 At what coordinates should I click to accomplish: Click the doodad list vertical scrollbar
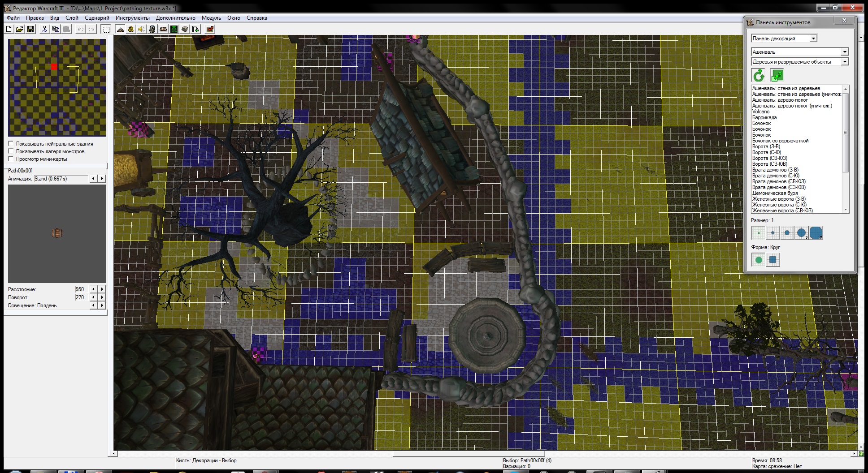tap(846, 150)
